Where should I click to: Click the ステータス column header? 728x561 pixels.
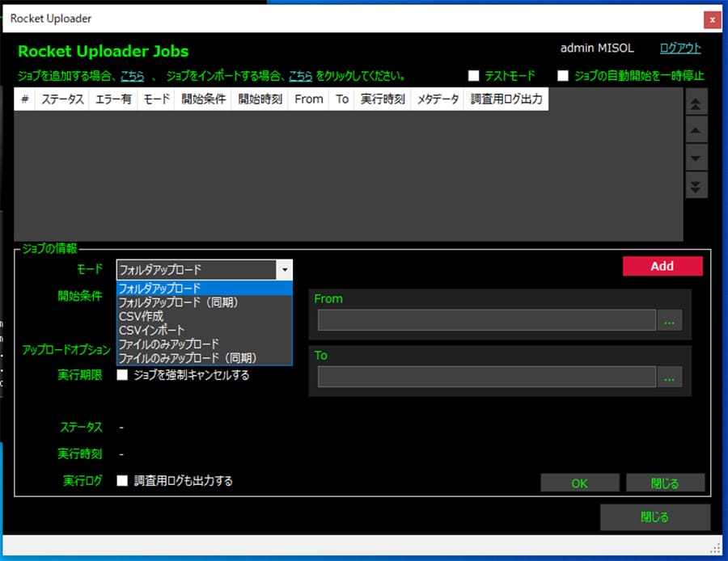click(62, 99)
